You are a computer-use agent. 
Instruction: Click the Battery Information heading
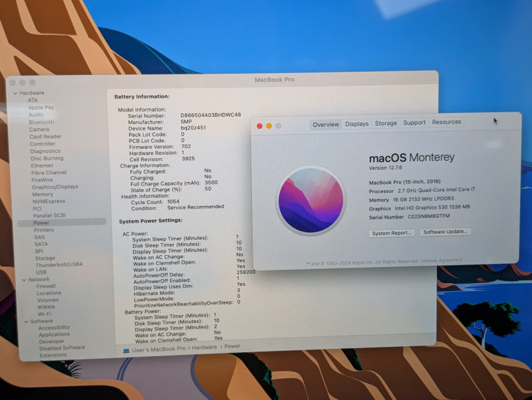point(142,97)
